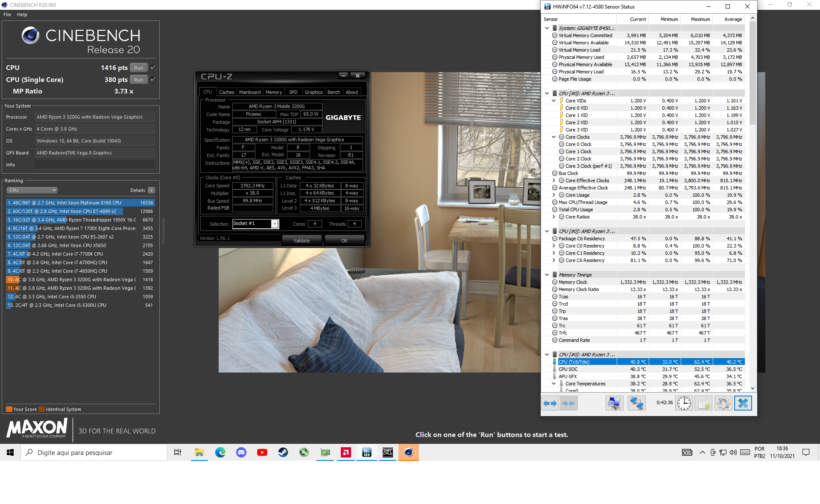Image resolution: width=820 pixels, height=504 pixels.
Task: Open CPU-Z processor Selection dropdown
Action: pyautogui.click(x=275, y=224)
